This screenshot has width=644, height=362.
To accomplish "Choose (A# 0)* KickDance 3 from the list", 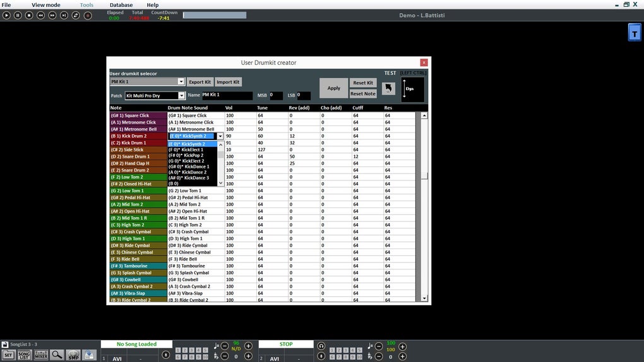I will pos(192,178).
